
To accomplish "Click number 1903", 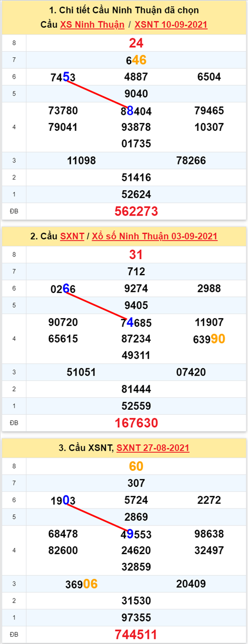I will (x=64, y=501).
